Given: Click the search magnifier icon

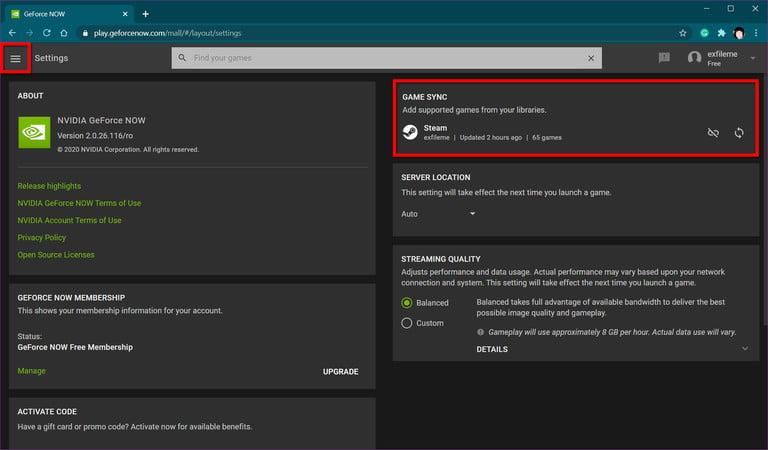Looking at the screenshot, I should coord(182,58).
